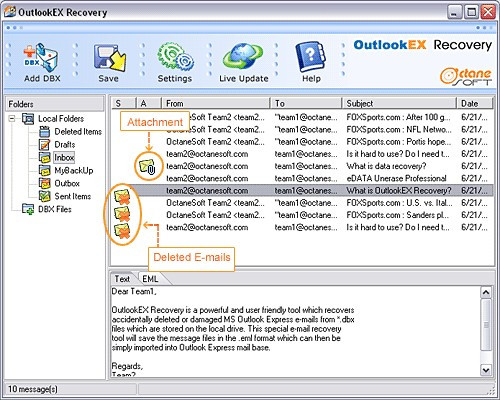The image size is (500, 400).
Task: Select email 'FOXSports.com : Sanders pl...'
Action: coord(302,215)
